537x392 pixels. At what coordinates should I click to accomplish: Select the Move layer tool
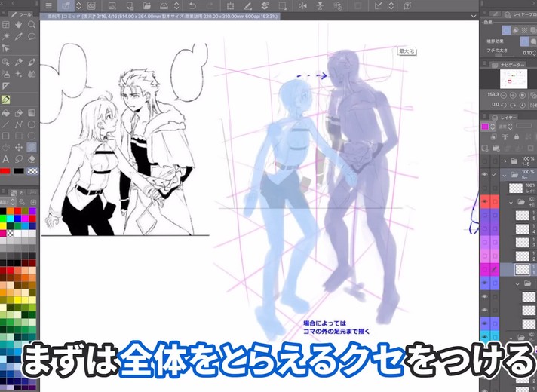(19, 148)
